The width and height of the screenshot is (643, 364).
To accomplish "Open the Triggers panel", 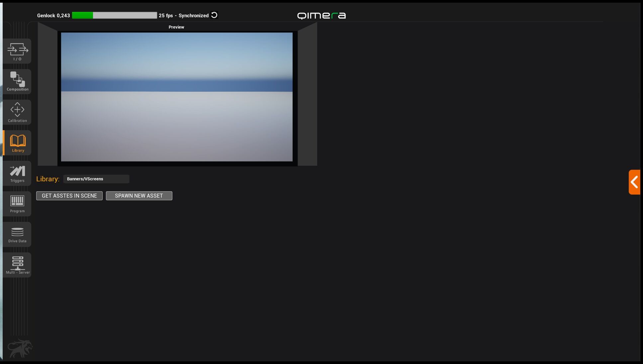I will [x=17, y=173].
